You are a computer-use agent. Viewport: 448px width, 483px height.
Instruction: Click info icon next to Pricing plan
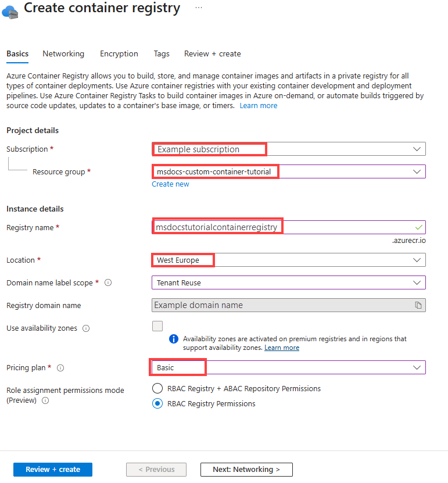pos(60,368)
